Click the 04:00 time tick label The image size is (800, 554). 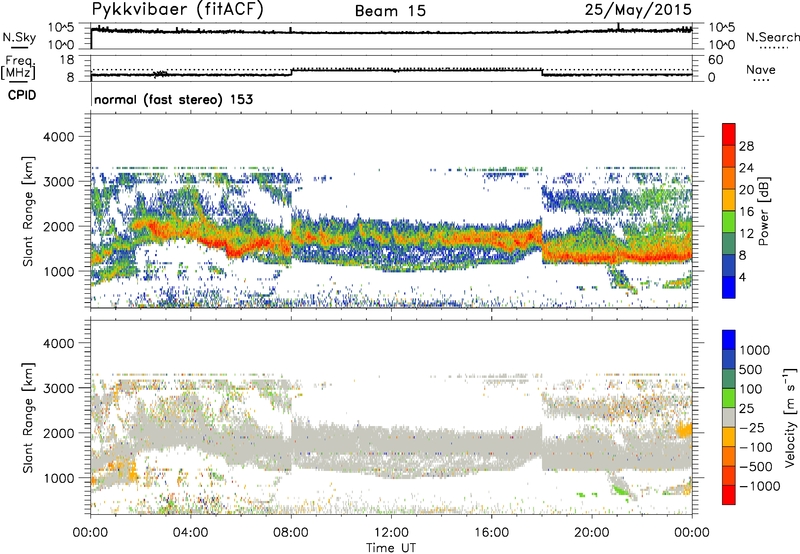[x=190, y=533]
